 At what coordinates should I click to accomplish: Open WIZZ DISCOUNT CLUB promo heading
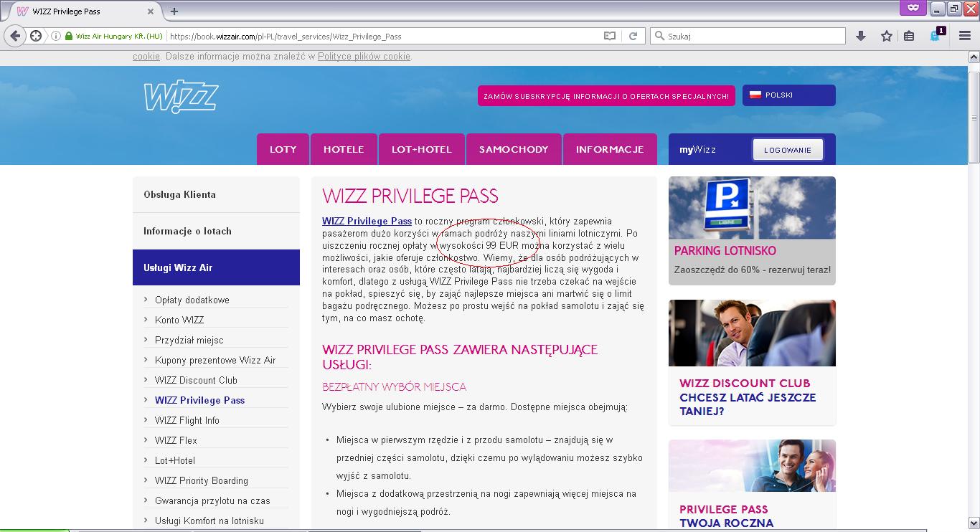tap(748, 397)
